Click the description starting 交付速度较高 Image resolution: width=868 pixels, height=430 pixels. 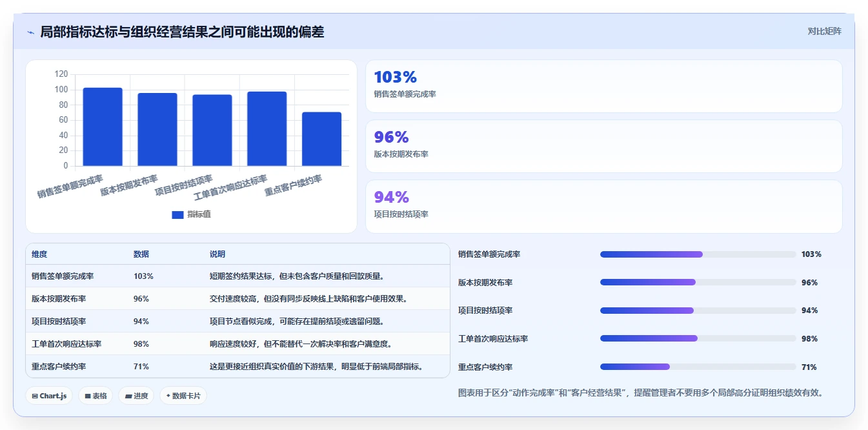309,299
